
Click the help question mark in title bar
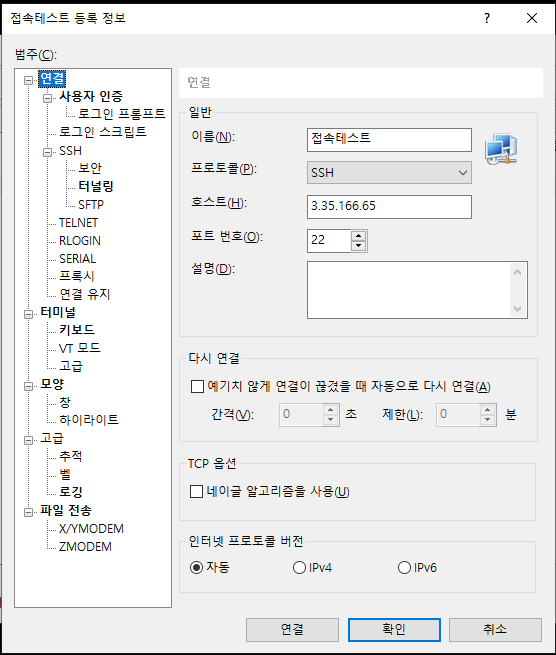(487, 18)
